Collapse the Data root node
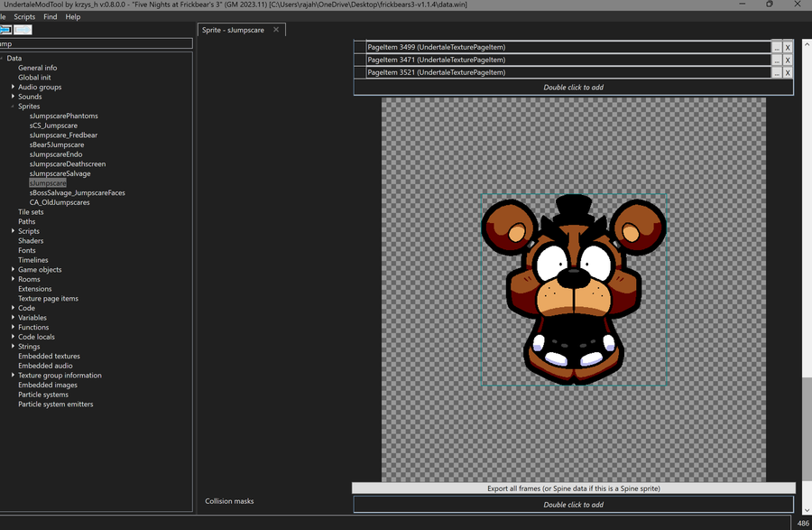Viewport: 812px width, 530px height. point(2,58)
